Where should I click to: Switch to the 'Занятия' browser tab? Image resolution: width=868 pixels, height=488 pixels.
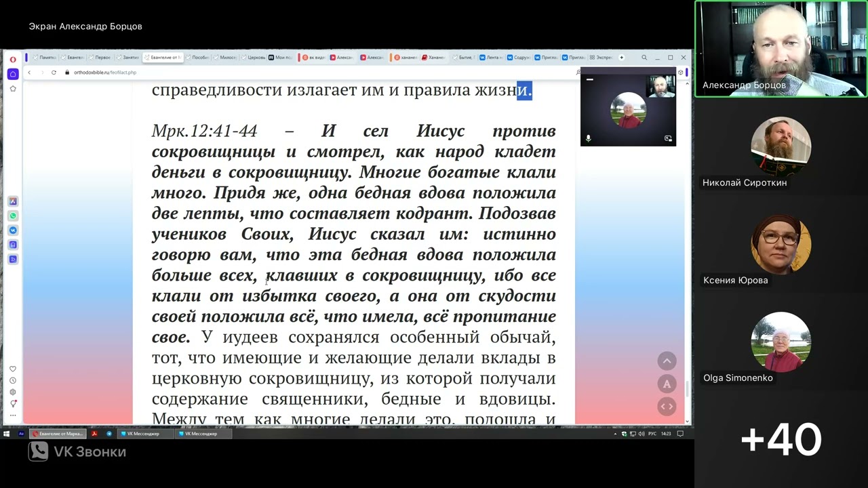127,58
